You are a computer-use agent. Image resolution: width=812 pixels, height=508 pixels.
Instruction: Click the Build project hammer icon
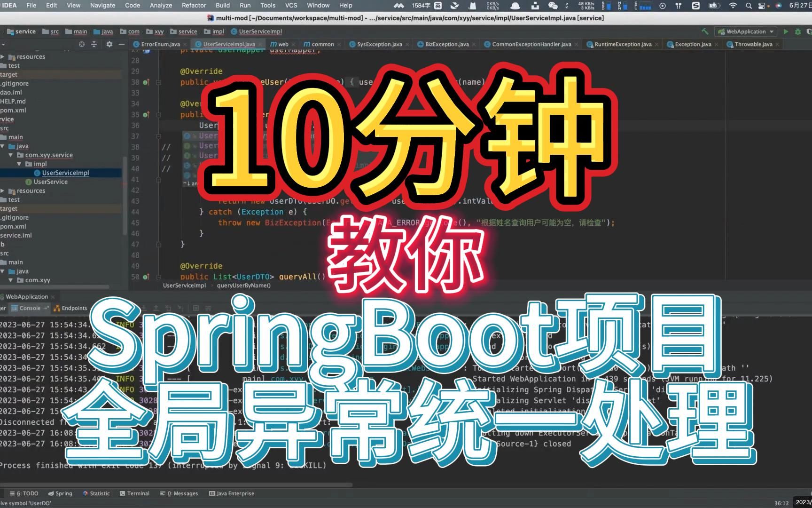pyautogui.click(x=705, y=32)
